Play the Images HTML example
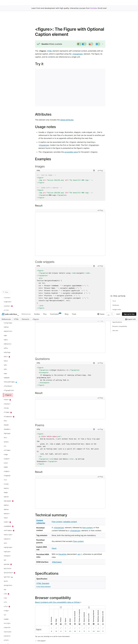 click(x=100, y=171)
